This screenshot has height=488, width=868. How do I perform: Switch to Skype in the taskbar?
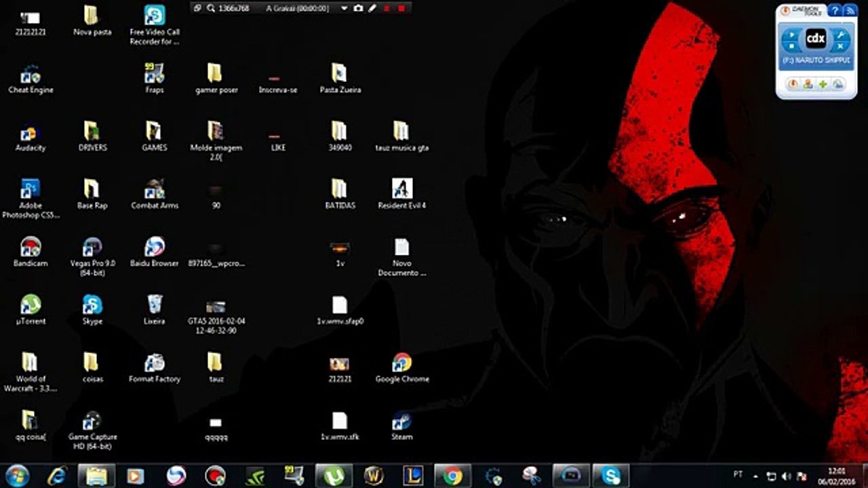click(x=610, y=476)
